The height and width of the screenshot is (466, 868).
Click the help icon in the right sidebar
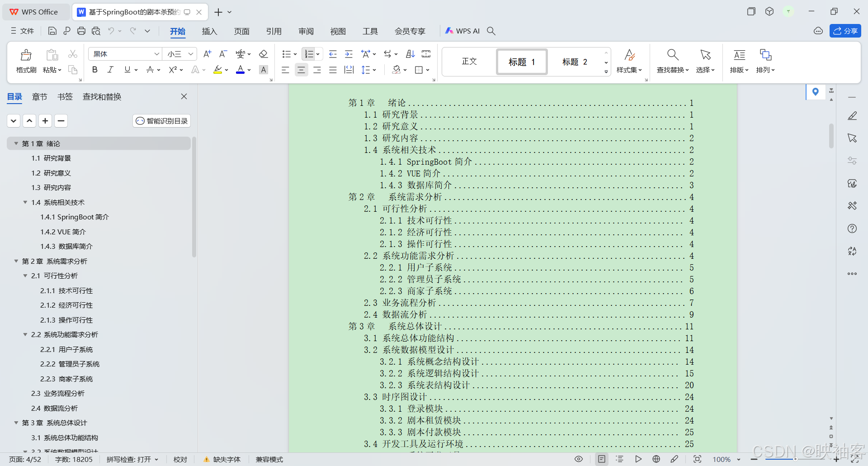852,228
